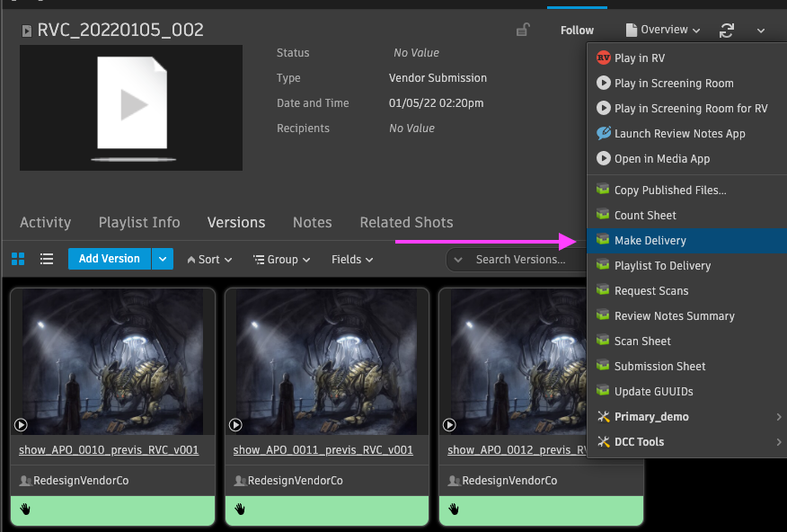Click the RV logo icon in menu

[x=604, y=58]
